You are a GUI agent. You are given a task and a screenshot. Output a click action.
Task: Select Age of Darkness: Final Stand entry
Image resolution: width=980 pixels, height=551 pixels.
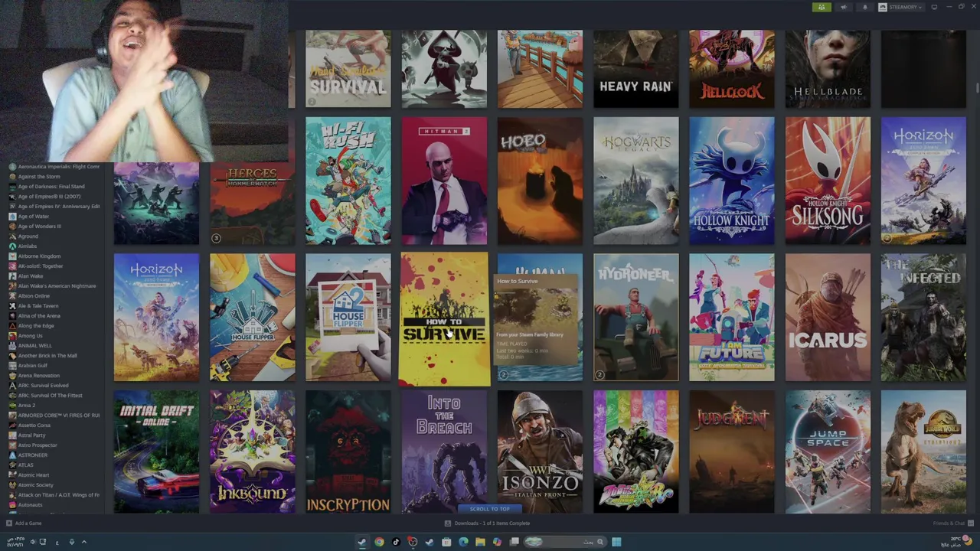pyautogui.click(x=51, y=187)
